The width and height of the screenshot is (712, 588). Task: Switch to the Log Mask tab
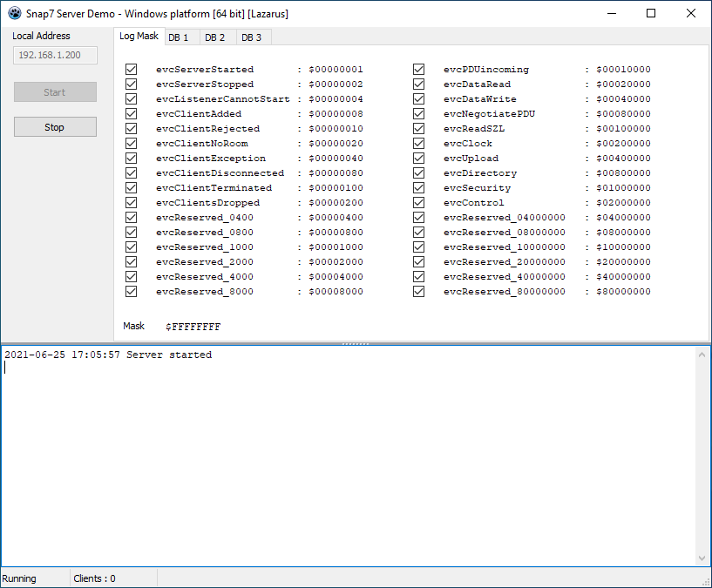click(x=139, y=36)
